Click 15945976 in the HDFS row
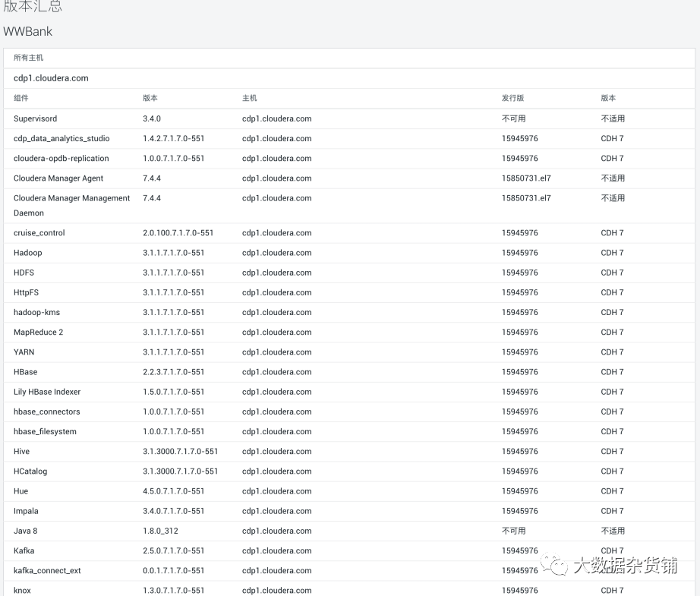The width and height of the screenshot is (700, 596). [519, 273]
